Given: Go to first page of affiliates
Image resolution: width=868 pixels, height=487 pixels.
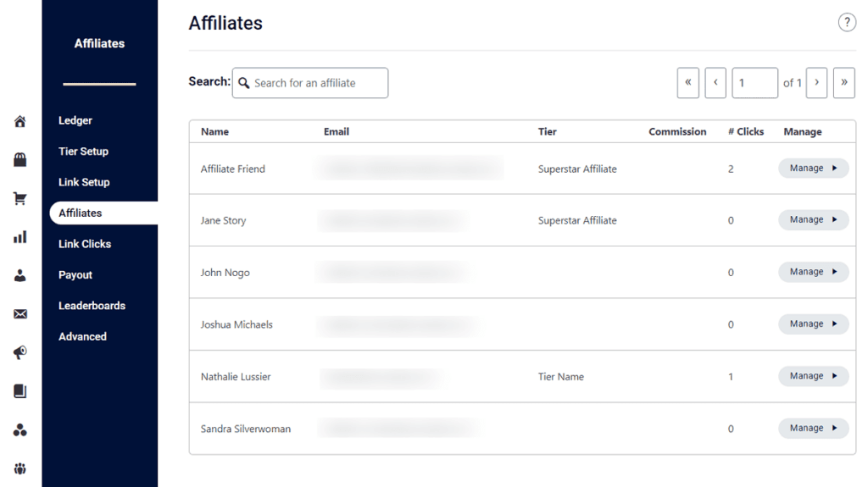Looking at the screenshot, I should (688, 83).
